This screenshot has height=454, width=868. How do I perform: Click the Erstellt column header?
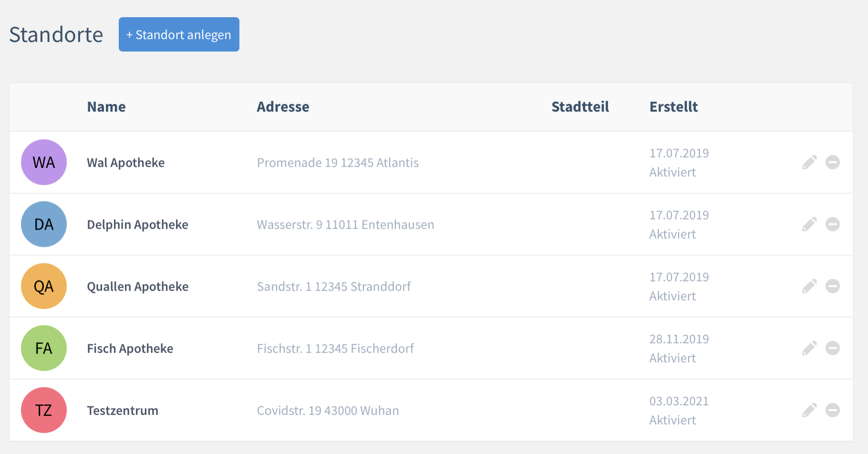tap(673, 107)
